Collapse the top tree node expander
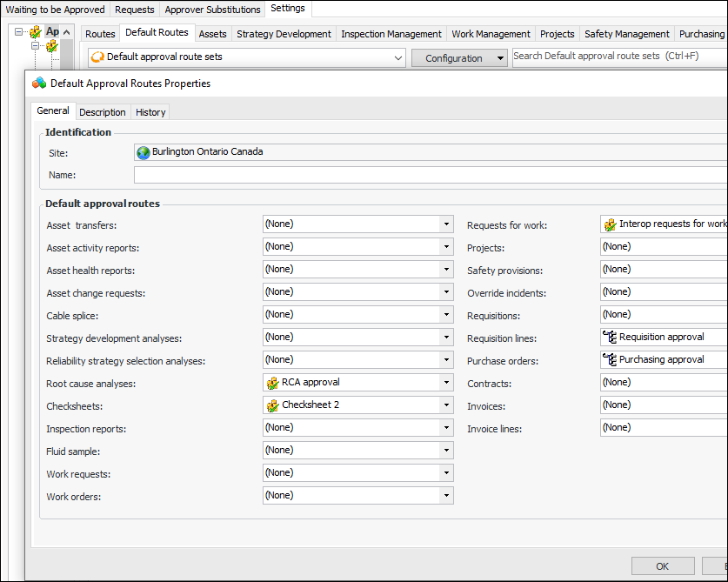The image size is (728, 582). [x=19, y=32]
